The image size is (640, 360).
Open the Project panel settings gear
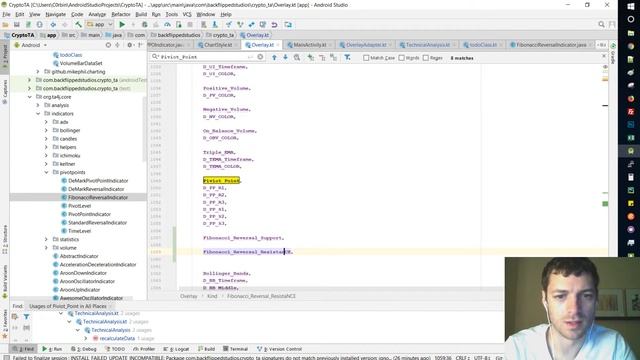tap(129, 45)
